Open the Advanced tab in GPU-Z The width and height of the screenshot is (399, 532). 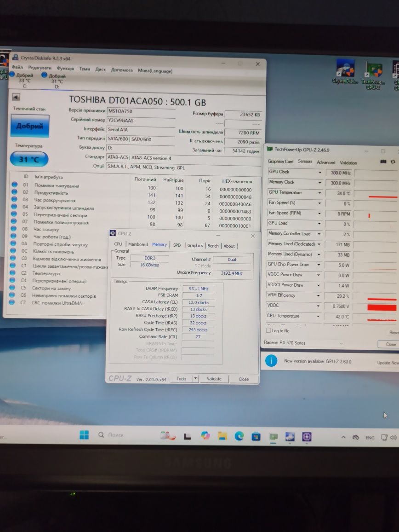pyautogui.click(x=326, y=162)
